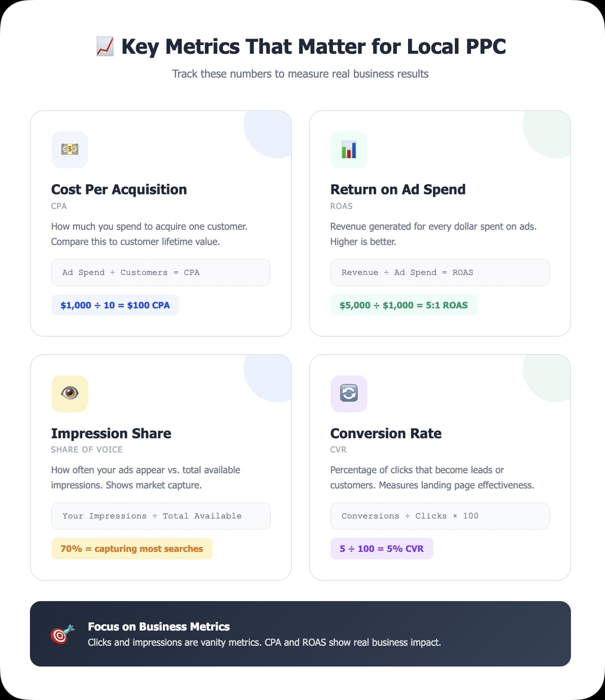
Task: Click the Impression Share heading
Action: pos(111,433)
